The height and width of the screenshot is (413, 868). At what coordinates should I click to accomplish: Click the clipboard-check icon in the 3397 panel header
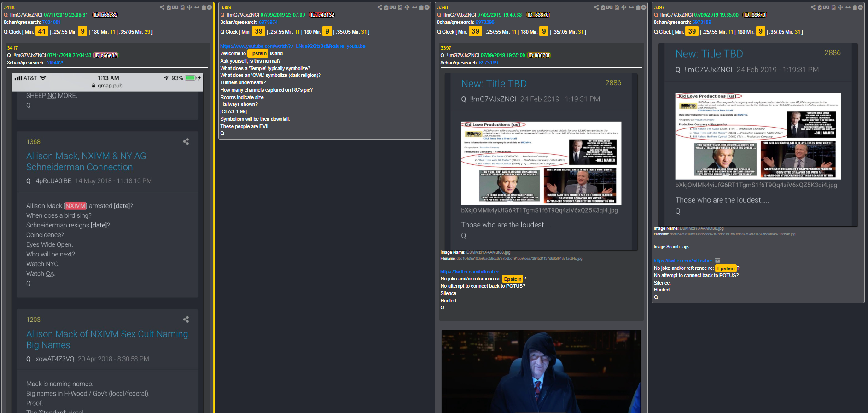point(820,7)
